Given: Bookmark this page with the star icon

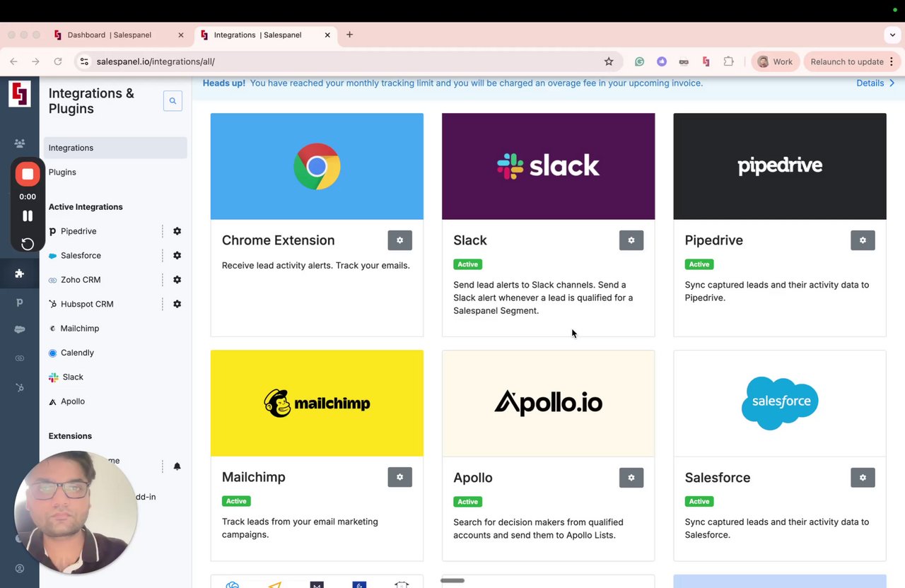Looking at the screenshot, I should pos(609,61).
